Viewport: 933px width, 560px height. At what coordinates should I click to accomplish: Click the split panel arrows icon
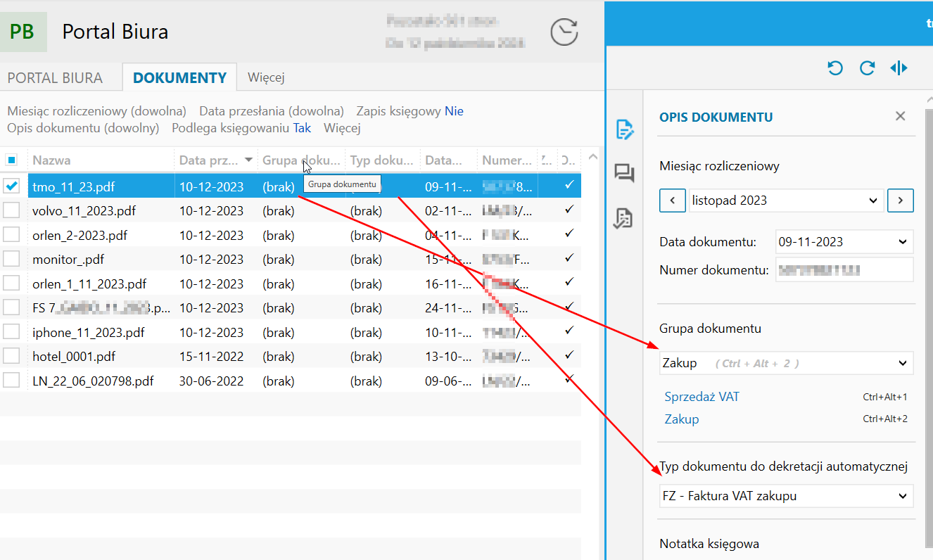click(x=899, y=68)
